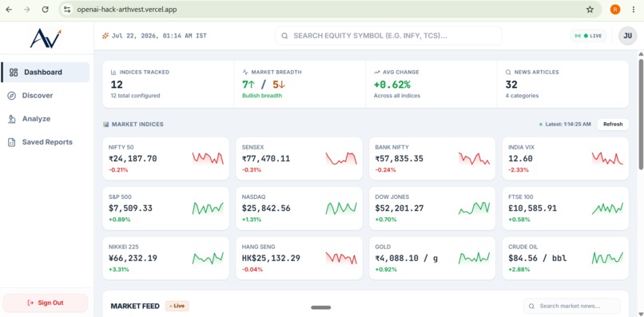Click the magnifier icon in market news search
Image resolution: width=644 pixels, height=317 pixels.
tap(531, 307)
